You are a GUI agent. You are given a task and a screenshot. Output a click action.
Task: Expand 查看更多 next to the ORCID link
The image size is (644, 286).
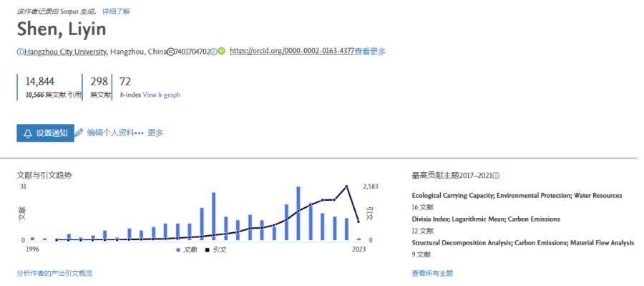point(370,52)
